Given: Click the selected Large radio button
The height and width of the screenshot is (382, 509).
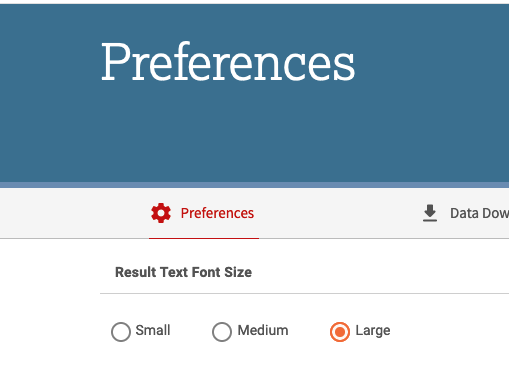Looking at the screenshot, I should (x=340, y=332).
